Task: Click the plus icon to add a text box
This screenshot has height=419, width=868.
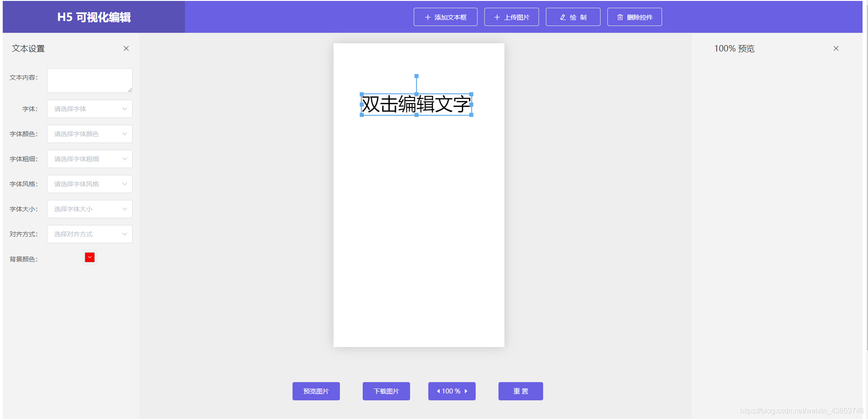Action: click(427, 17)
